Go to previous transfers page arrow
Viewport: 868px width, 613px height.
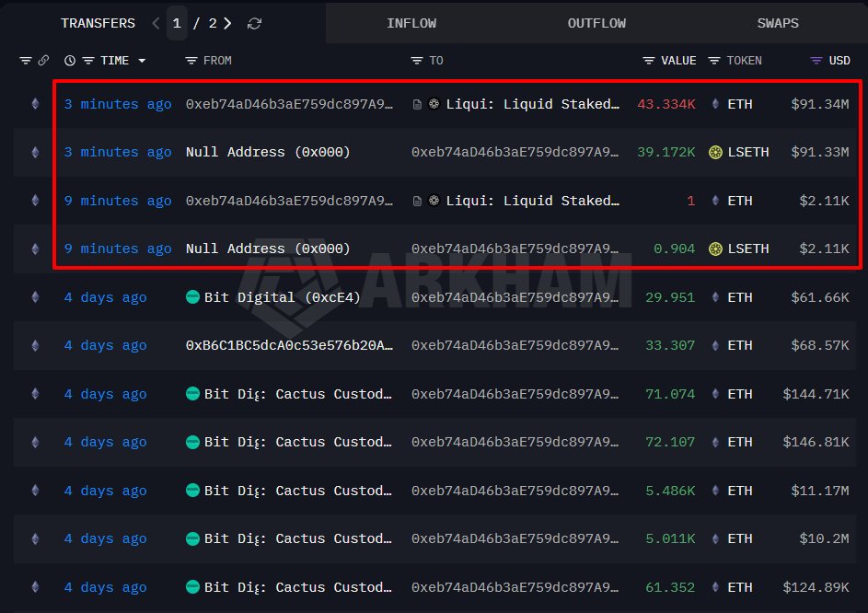pyautogui.click(x=156, y=23)
